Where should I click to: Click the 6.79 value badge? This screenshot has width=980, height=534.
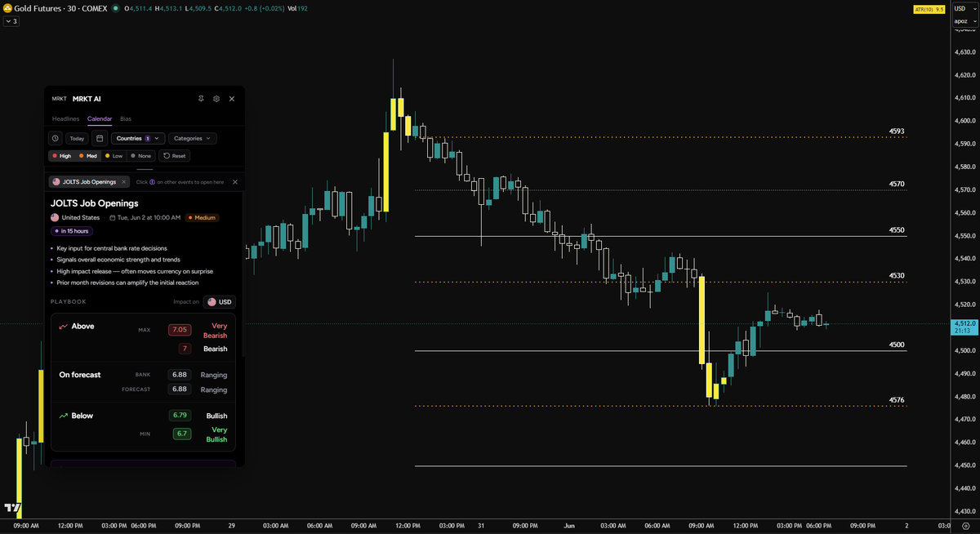pyautogui.click(x=180, y=416)
